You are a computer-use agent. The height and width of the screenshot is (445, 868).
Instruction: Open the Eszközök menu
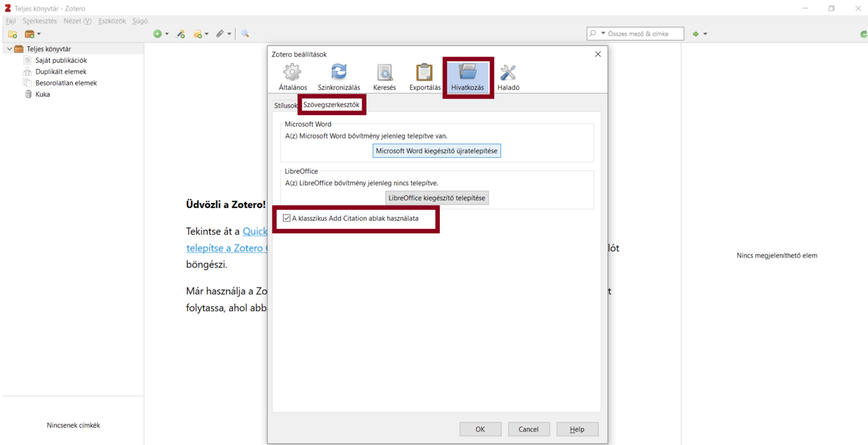coord(112,21)
